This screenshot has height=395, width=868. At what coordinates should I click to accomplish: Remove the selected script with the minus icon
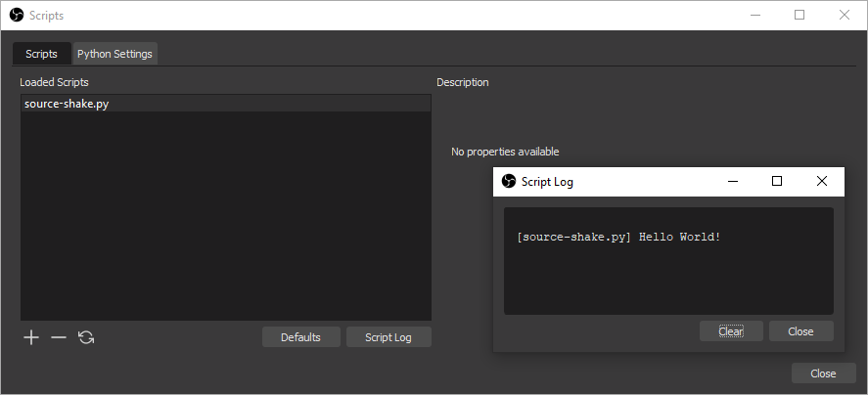[59, 337]
